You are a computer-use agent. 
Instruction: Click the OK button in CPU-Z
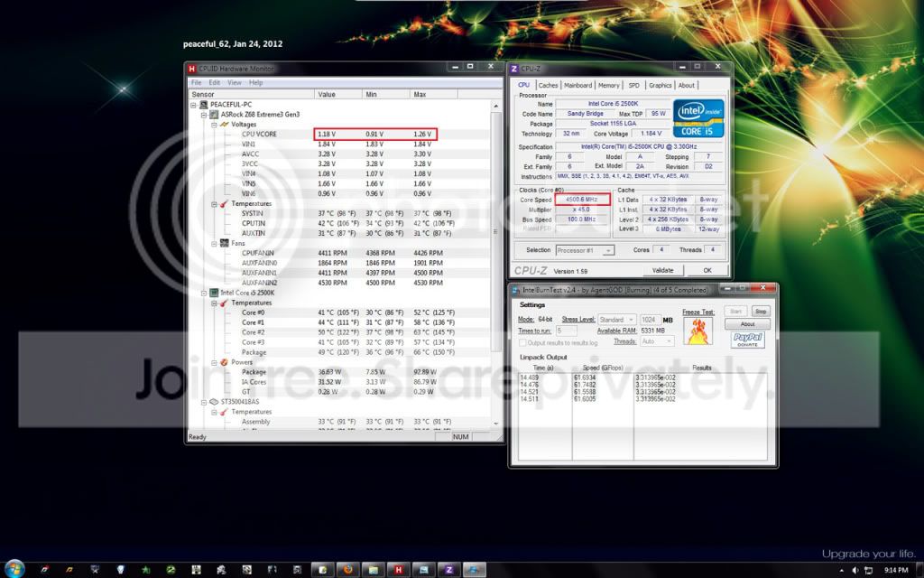tap(707, 270)
